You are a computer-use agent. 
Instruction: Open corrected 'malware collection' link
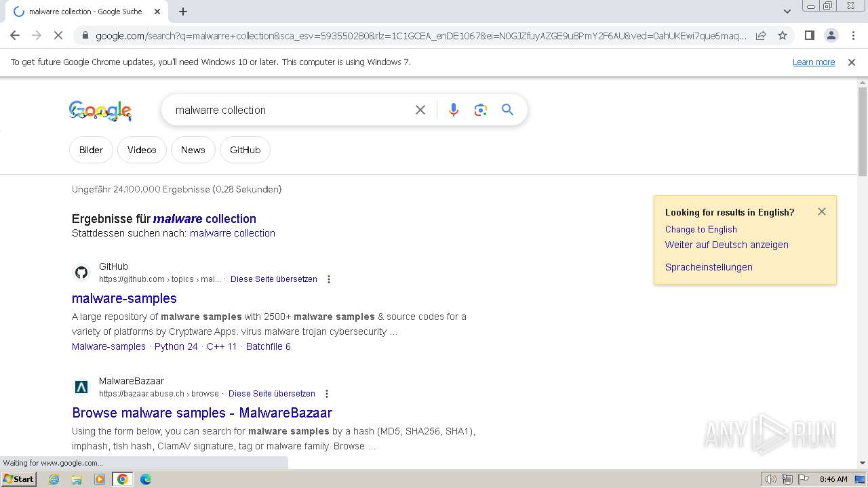click(x=205, y=219)
